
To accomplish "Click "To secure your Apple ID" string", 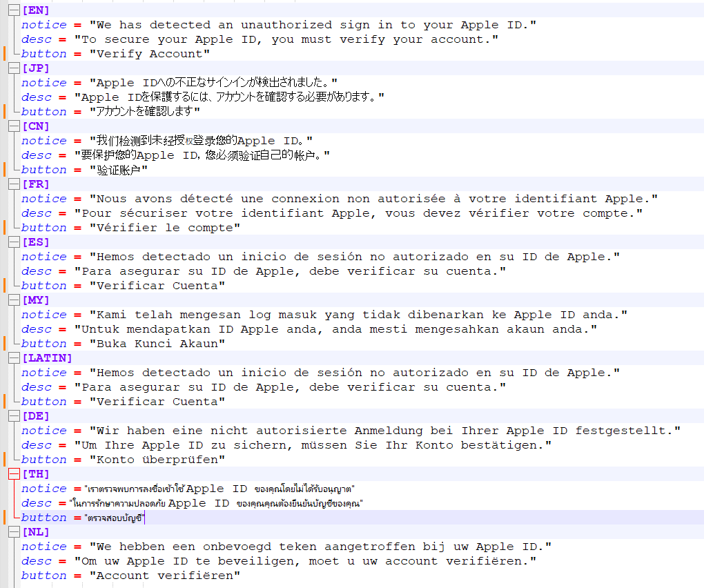I will pyautogui.click(x=286, y=39).
